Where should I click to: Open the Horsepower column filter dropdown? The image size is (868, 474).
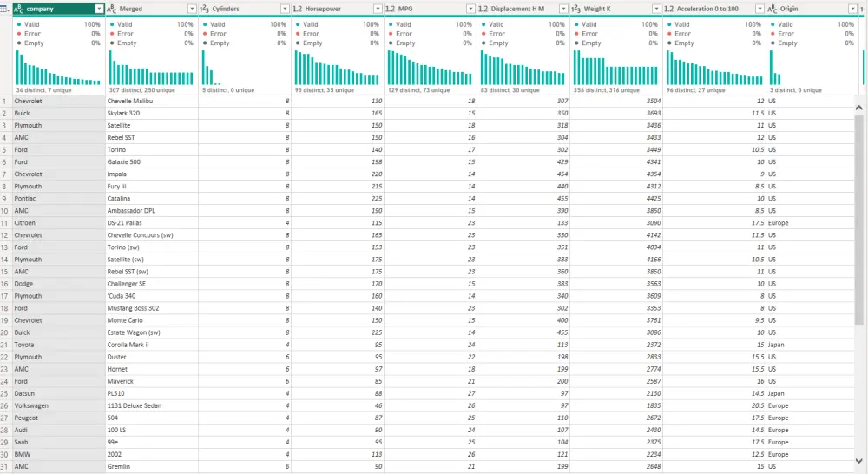378,9
